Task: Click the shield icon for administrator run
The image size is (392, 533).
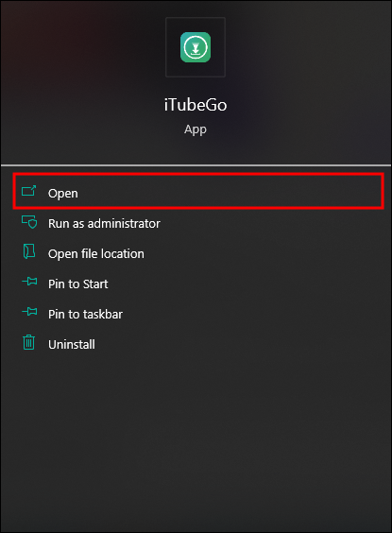Action: [x=29, y=222]
